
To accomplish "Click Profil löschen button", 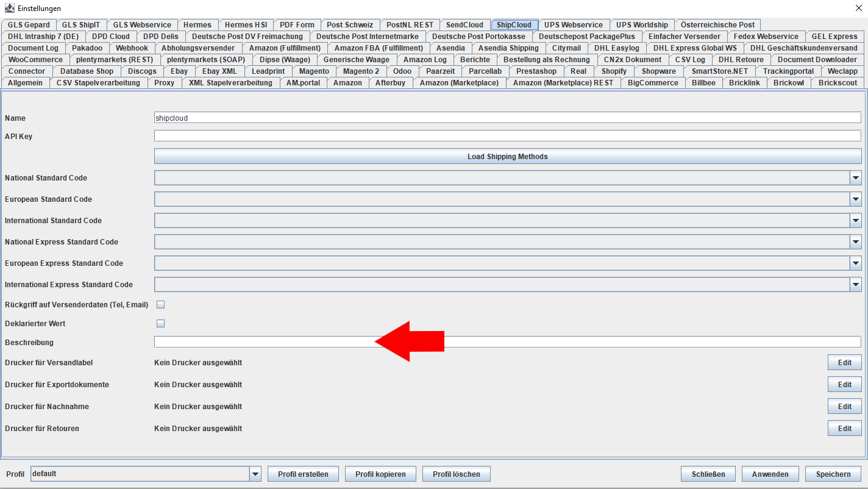I will 456,474.
